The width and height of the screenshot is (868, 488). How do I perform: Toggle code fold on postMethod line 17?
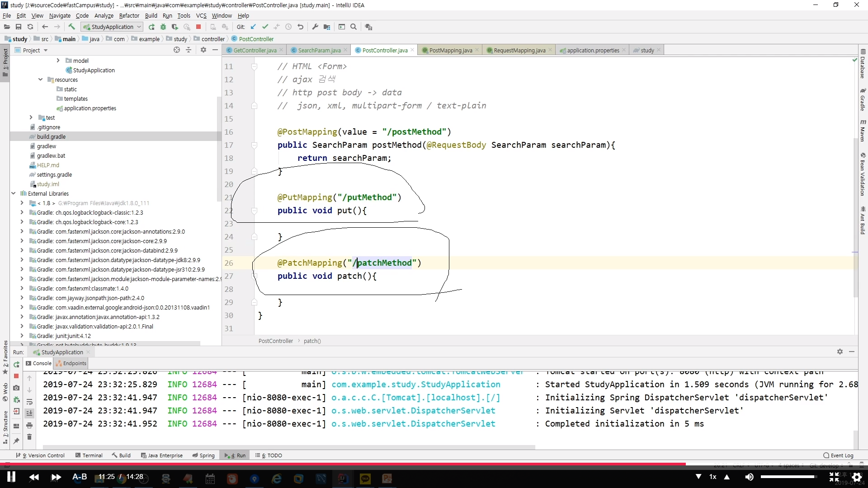(x=254, y=145)
